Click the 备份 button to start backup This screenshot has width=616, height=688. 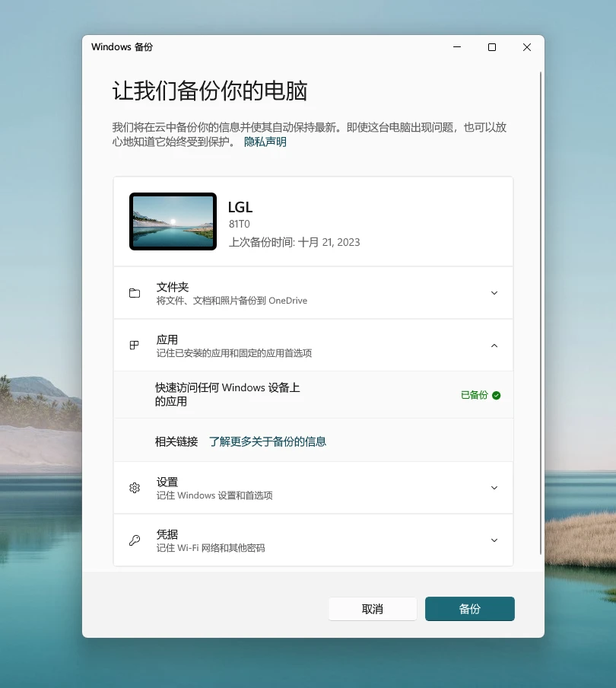469,609
